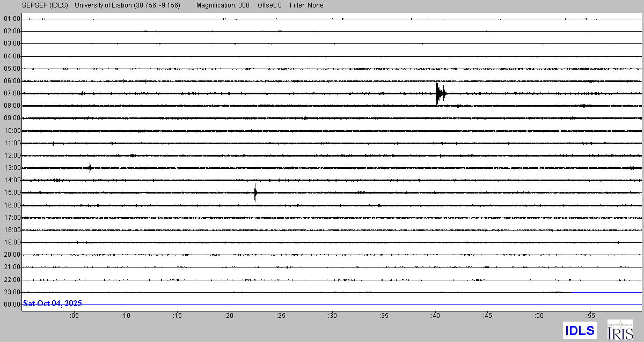Select the 23:00 hour label
Screen dimensions: 644x342
(12, 292)
